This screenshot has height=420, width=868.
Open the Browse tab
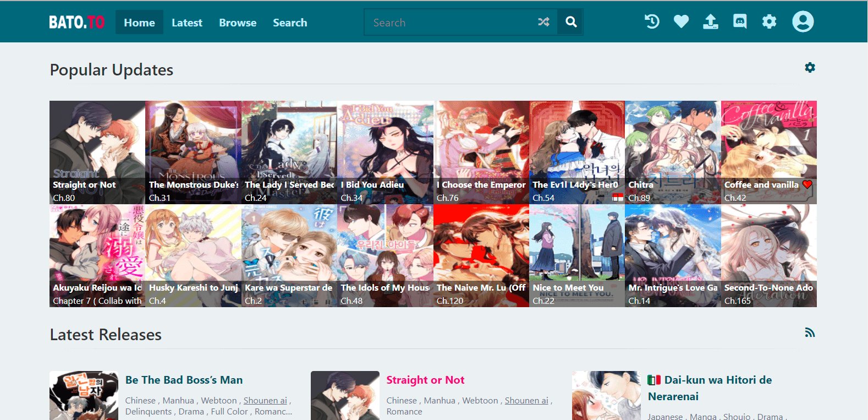(238, 23)
